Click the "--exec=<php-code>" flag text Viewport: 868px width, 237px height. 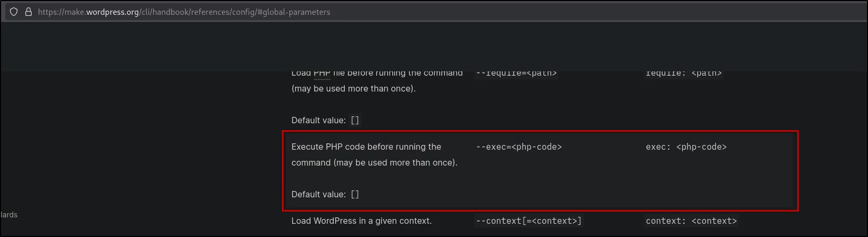coord(518,147)
